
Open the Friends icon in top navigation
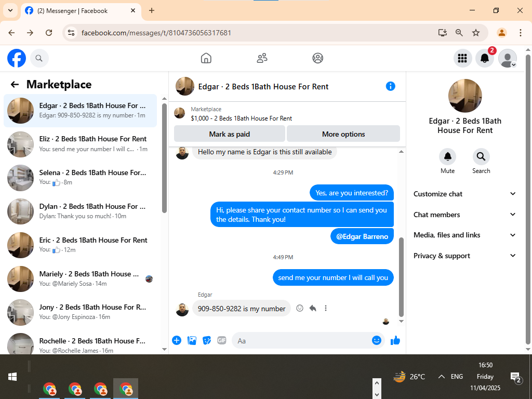(x=262, y=58)
